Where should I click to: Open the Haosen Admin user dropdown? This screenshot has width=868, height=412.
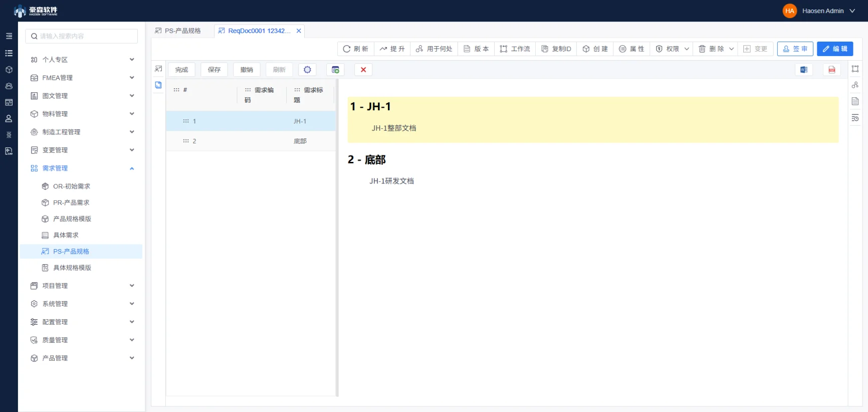pos(819,11)
